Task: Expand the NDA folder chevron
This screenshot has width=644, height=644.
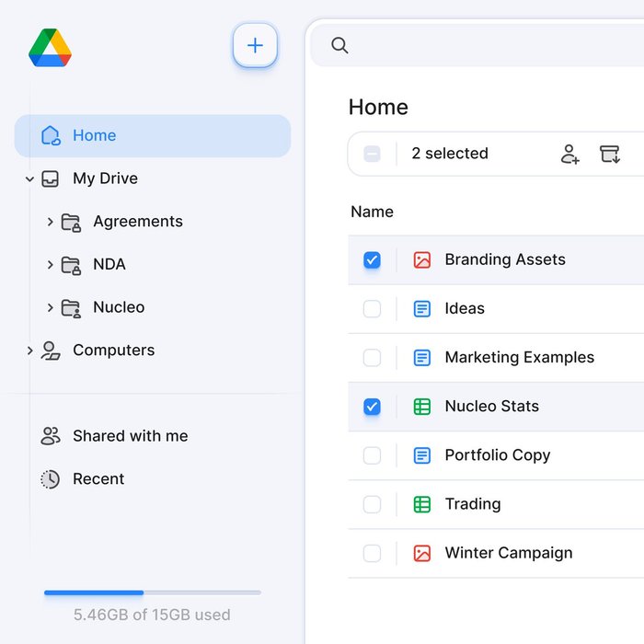Action: click(x=50, y=265)
